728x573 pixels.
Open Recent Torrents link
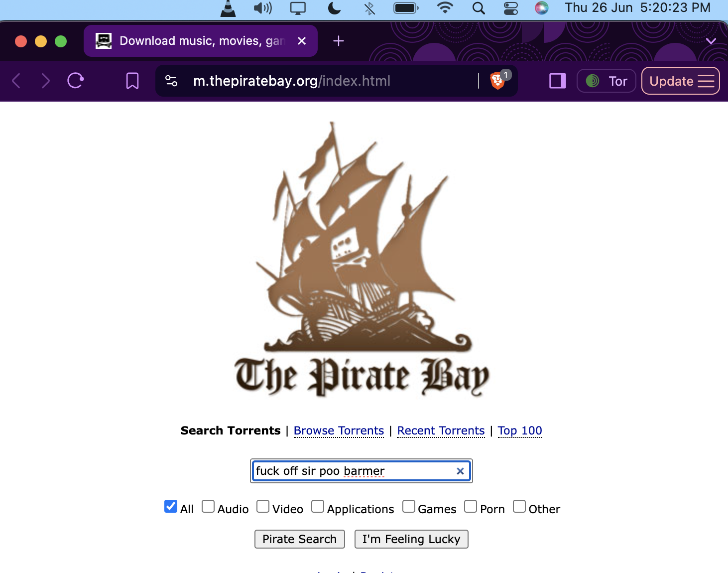tap(441, 430)
